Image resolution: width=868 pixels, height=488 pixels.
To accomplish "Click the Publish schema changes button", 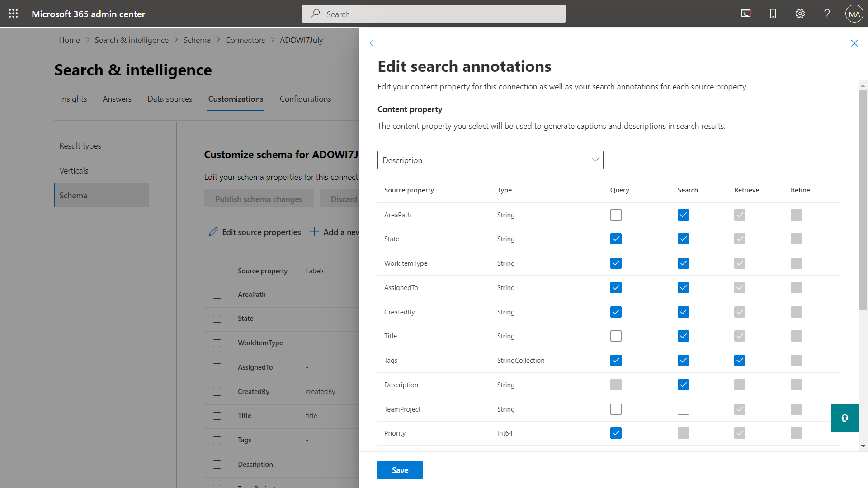I will [x=259, y=198].
